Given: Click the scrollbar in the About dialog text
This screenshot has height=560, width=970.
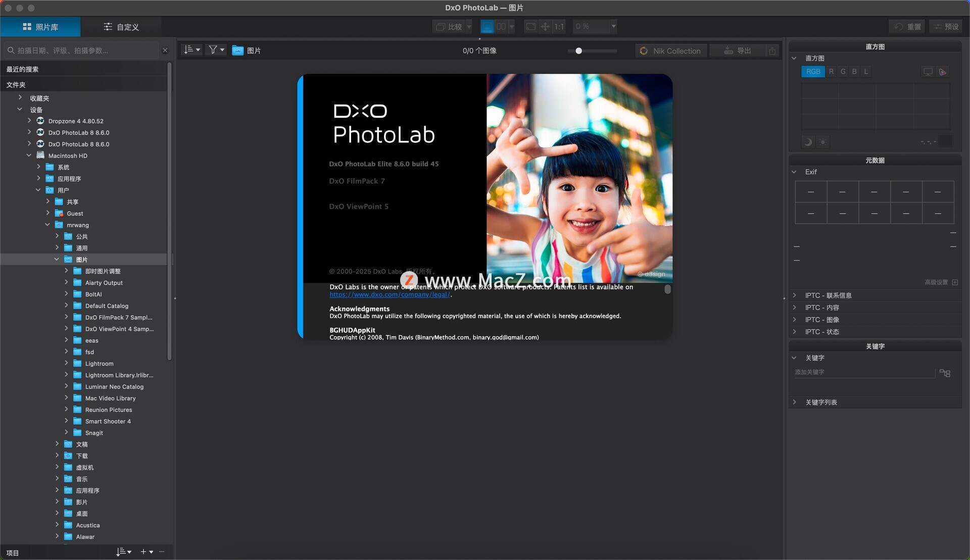Looking at the screenshot, I should [x=667, y=289].
